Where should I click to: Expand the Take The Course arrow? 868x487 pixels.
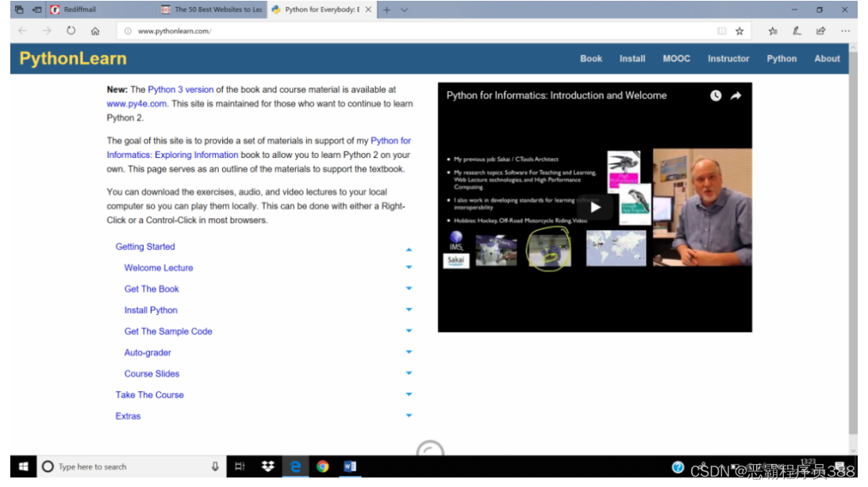409,394
